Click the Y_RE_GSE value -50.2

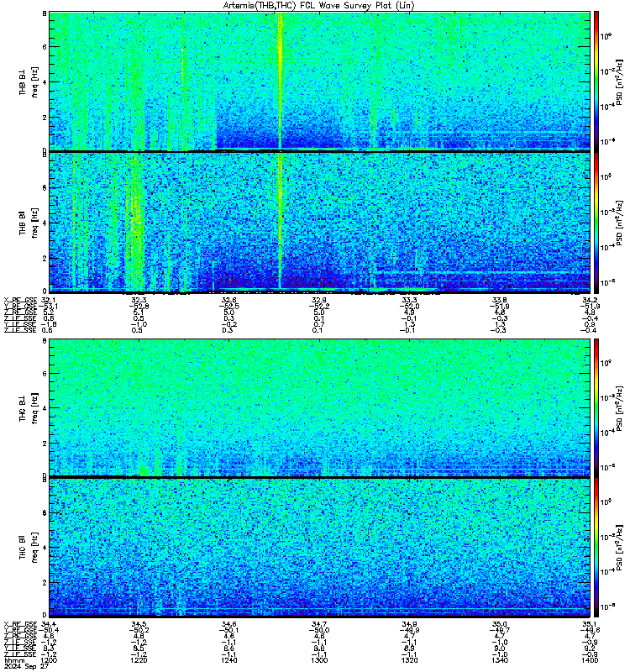[x=139, y=630]
